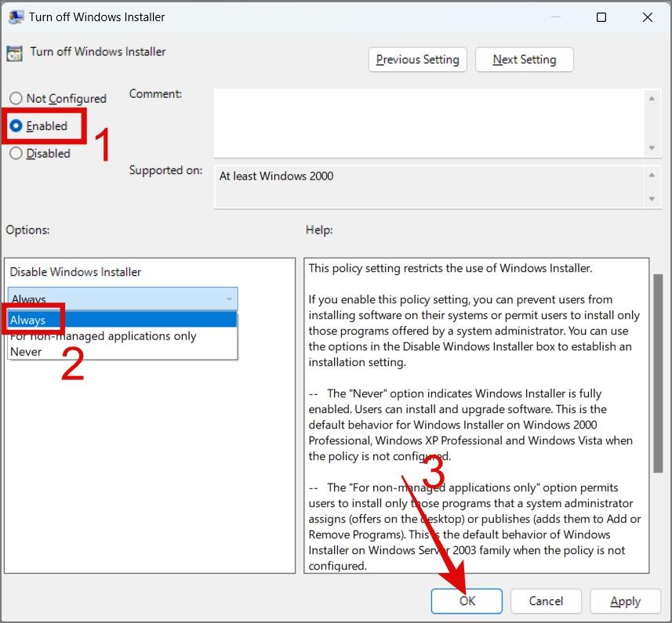672x623 pixels.
Task: Click 'At least Windows 2000' text
Action: 277,176
